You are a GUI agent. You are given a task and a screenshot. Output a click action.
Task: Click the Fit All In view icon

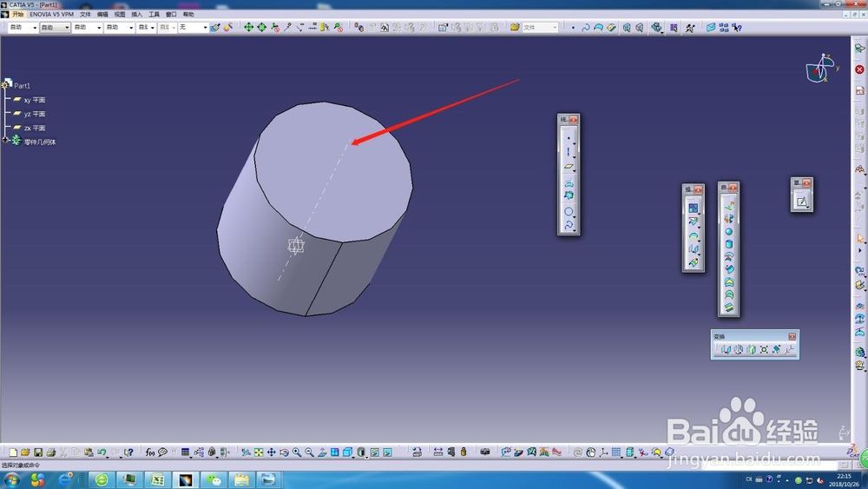click(259, 453)
